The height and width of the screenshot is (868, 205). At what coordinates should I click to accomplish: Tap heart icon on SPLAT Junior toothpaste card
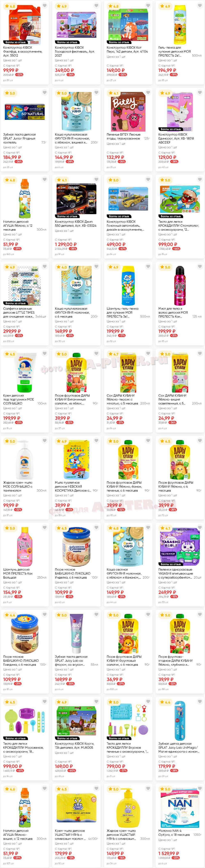click(x=44, y=93)
